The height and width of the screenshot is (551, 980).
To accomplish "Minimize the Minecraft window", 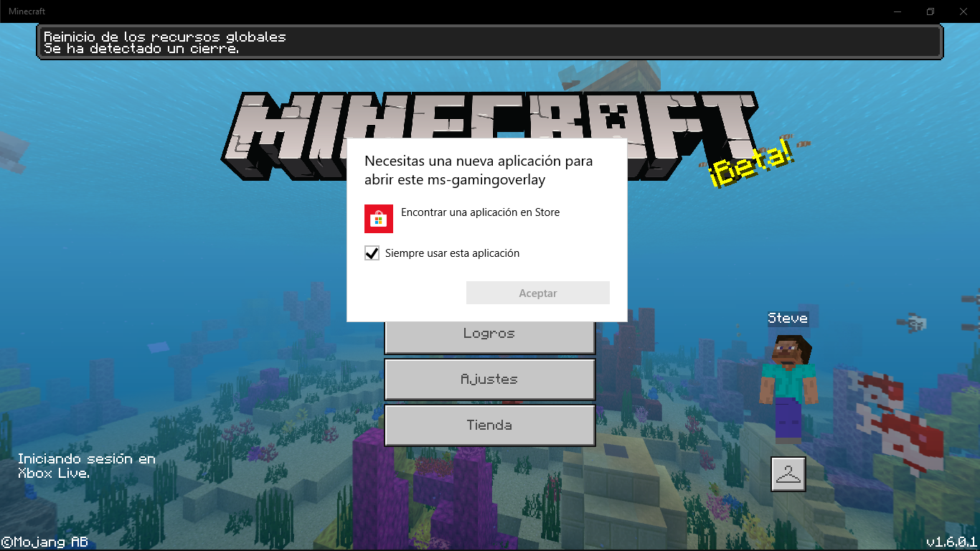I will [898, 11].
